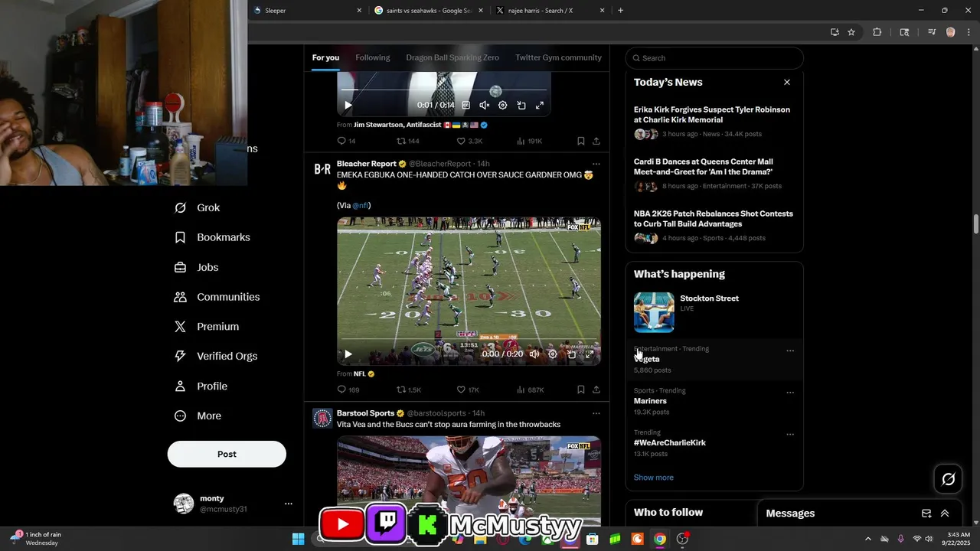Screen dimensions: 980x551
Task: Seek along the Jim Stewartson video progress bar
Action: (444, 90)
